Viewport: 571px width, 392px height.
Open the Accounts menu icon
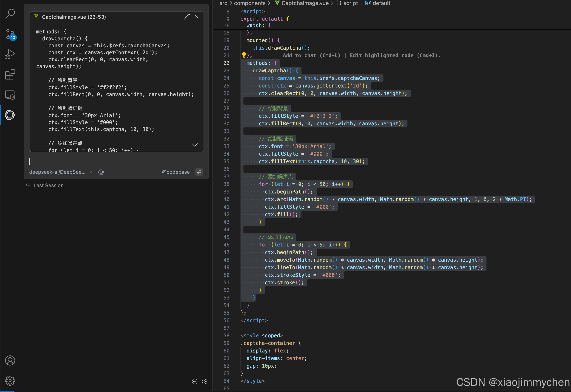click(x=10, y=360)
